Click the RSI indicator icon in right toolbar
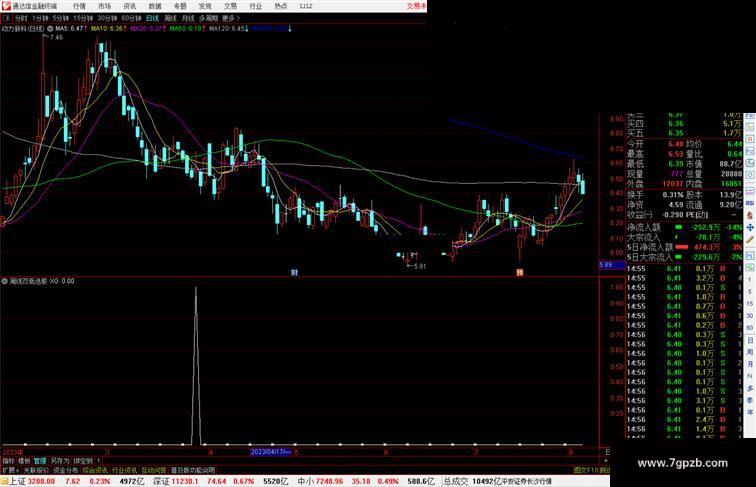 750,203
